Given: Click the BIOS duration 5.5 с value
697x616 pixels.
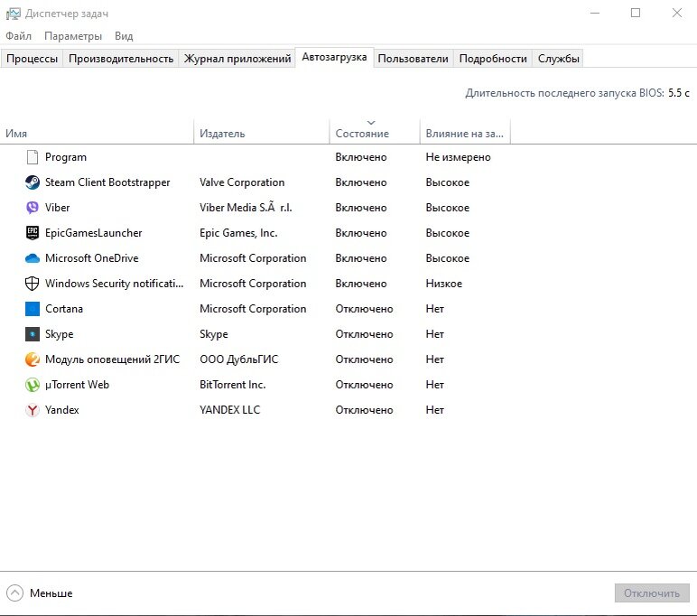Looking at the screenshot, I should 679,93.
